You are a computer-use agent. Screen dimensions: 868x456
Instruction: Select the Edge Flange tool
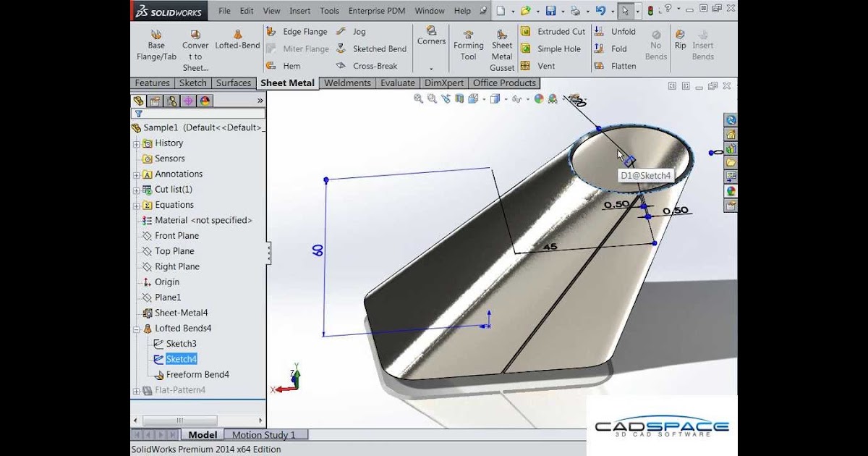coord(297,32)
